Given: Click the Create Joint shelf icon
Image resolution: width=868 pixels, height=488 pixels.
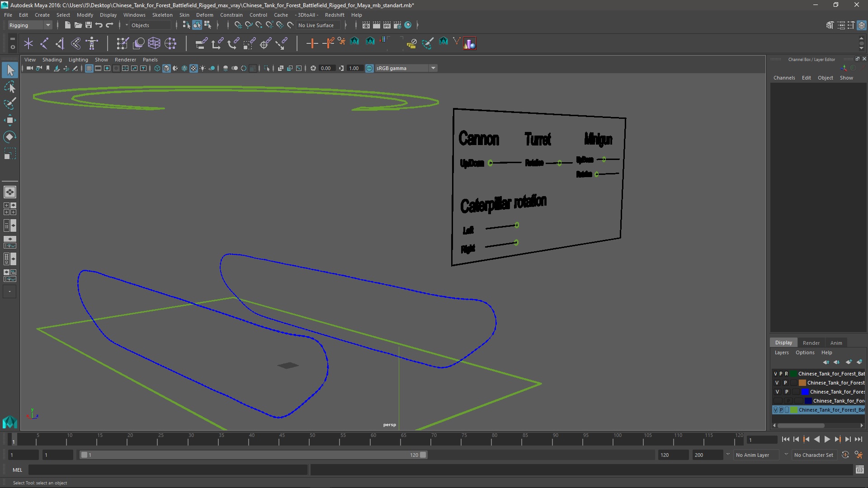Looking at the screenshot, I should pos(44,43).
